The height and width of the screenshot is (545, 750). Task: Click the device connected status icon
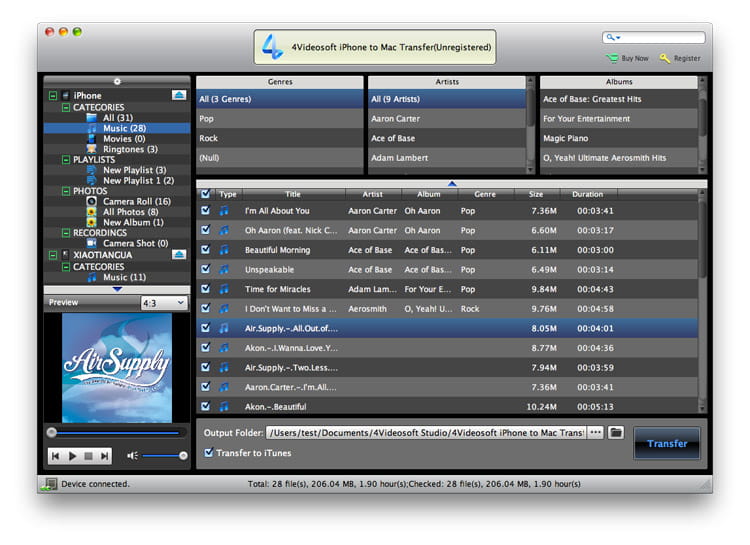tap(49, 484)
